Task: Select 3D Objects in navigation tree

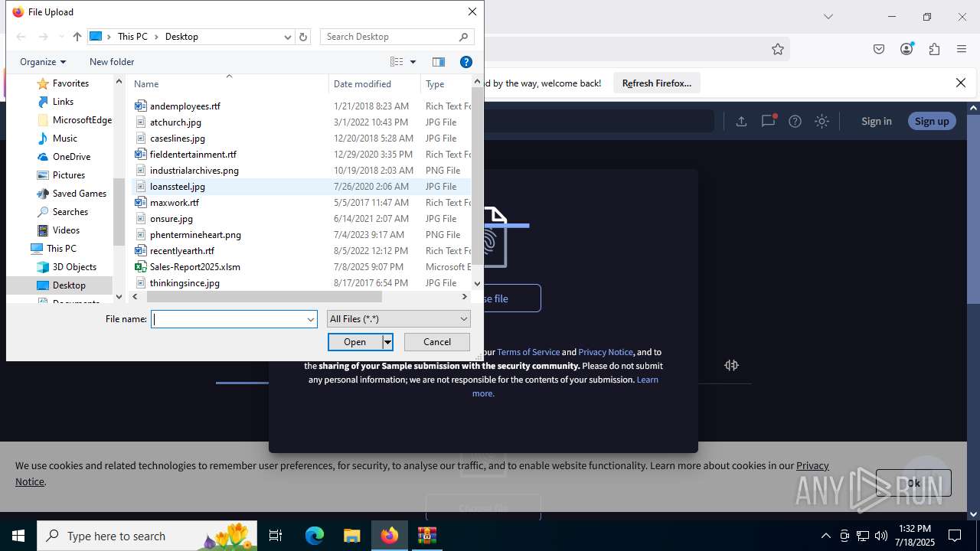Action: [74, 267]
